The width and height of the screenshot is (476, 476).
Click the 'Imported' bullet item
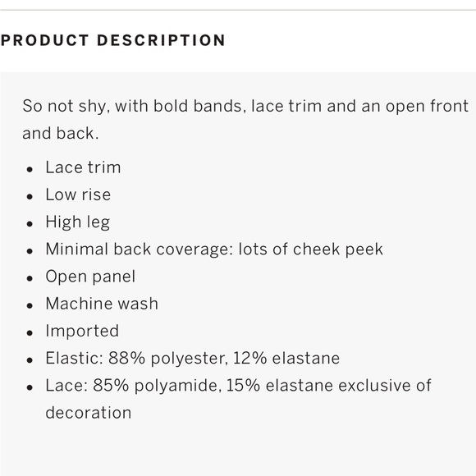pyautogui.click(x=82, y=332)
